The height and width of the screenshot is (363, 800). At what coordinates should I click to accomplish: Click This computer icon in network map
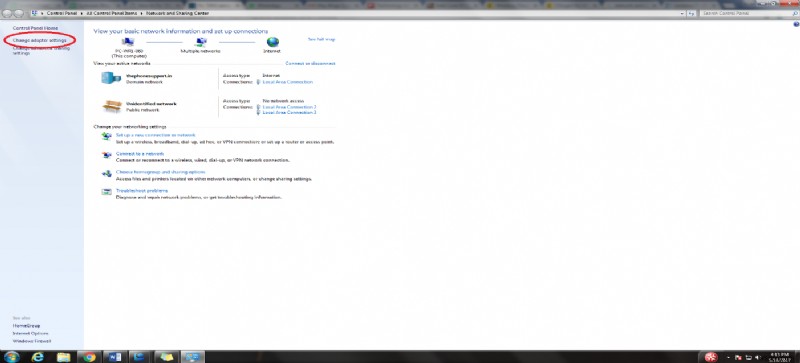128,42
